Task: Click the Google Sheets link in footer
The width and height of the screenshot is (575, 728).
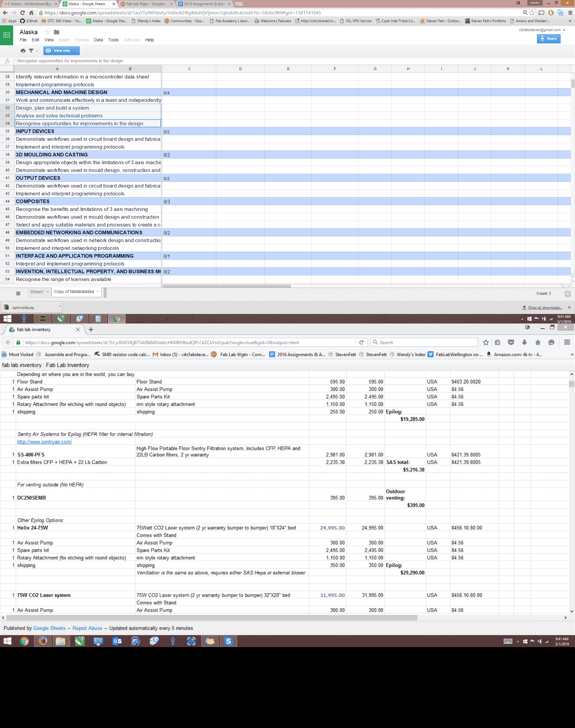Action: (49, 628)
